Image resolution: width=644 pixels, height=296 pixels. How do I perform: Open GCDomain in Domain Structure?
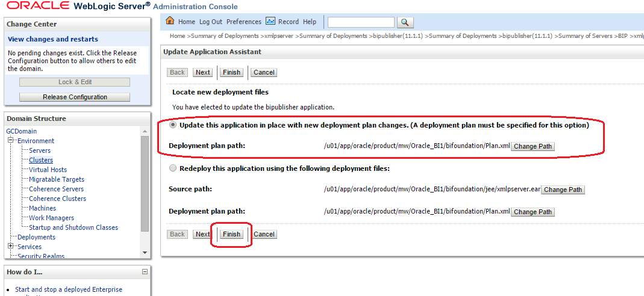tap(21, 131)
